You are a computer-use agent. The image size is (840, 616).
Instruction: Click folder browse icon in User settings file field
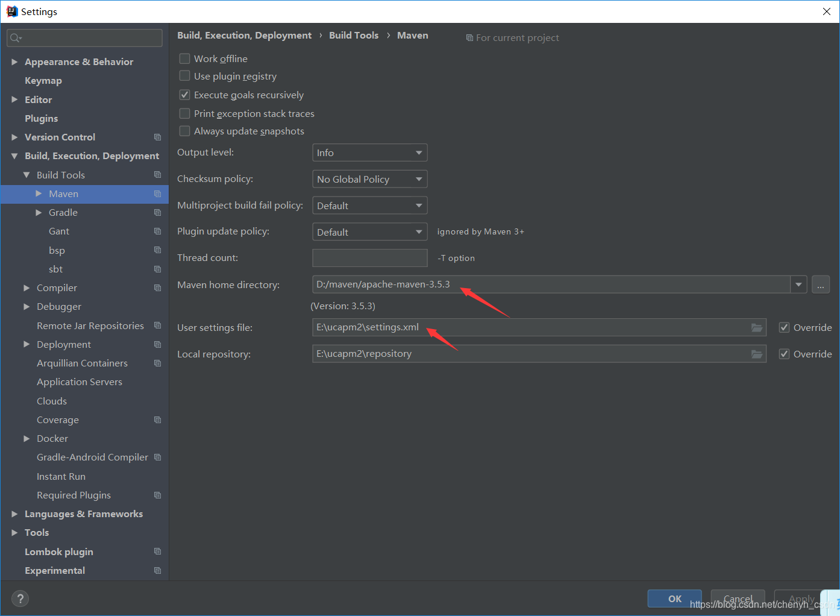pyautogui.click(x=757, y=327)
